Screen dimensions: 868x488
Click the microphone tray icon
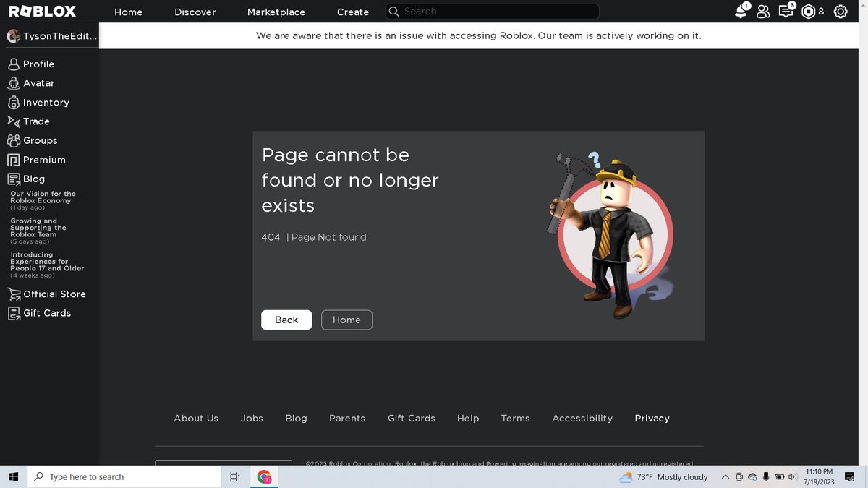pyautogui.click(x=766, y=477)
